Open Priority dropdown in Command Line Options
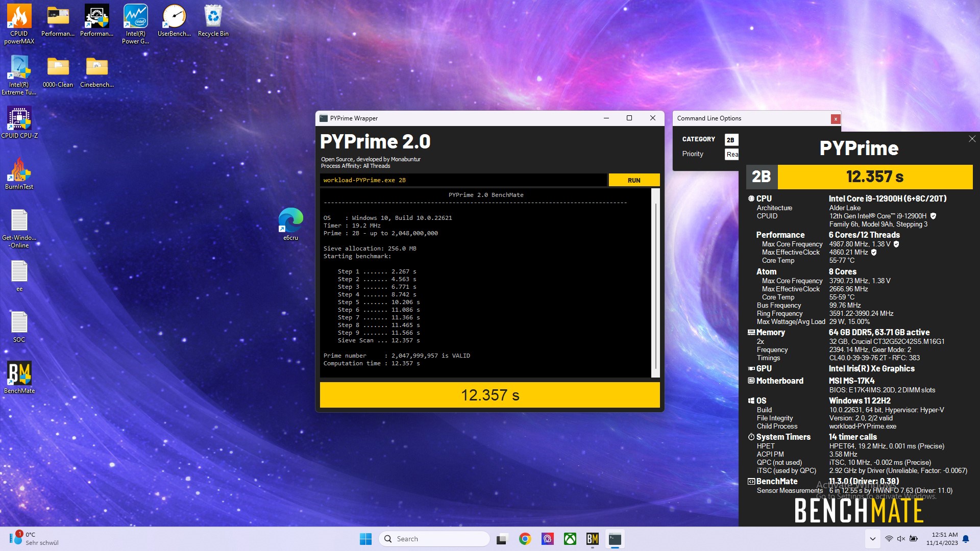This screenshot has height=551, width=980. (x=731, y=154)
